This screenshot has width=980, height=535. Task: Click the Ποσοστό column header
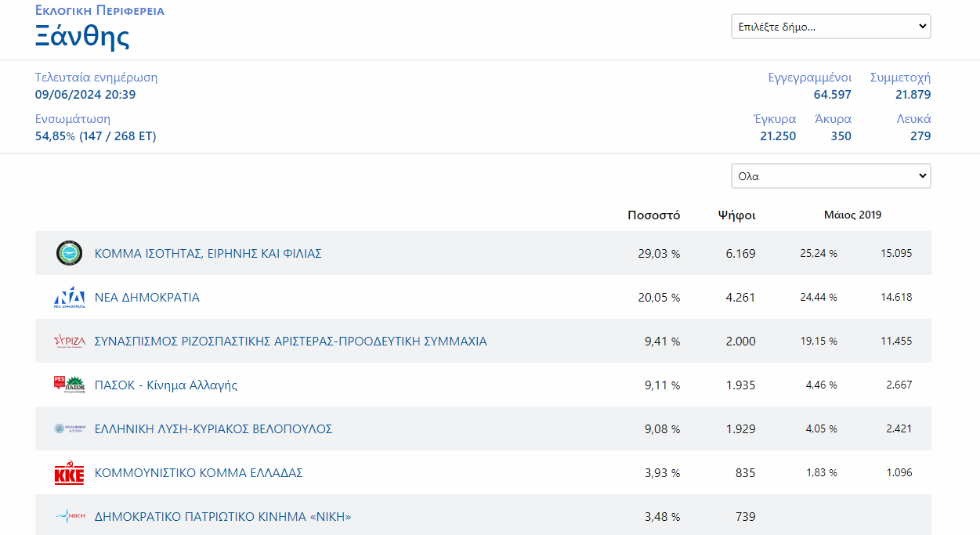[653, 215]
